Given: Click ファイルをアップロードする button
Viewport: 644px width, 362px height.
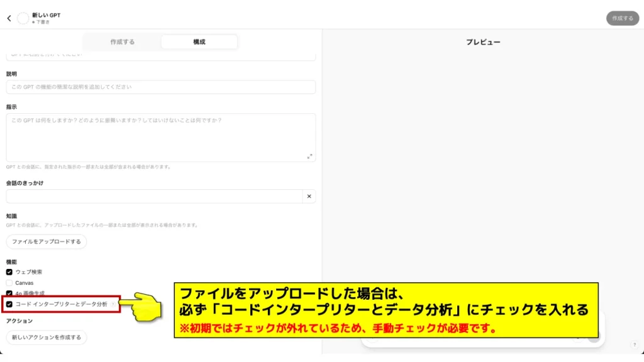Looking at the screenshot, I should pyautogui.click(x=47, y=241).
